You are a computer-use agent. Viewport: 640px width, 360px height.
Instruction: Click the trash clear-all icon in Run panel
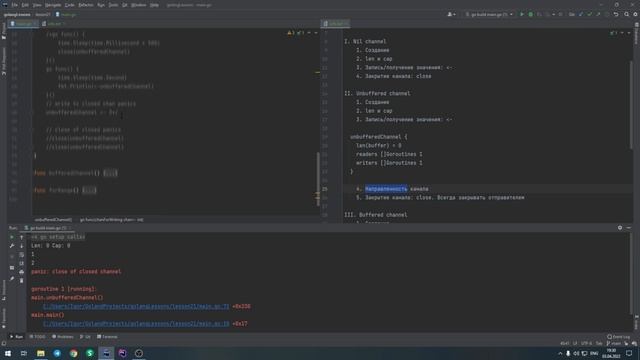22,280
